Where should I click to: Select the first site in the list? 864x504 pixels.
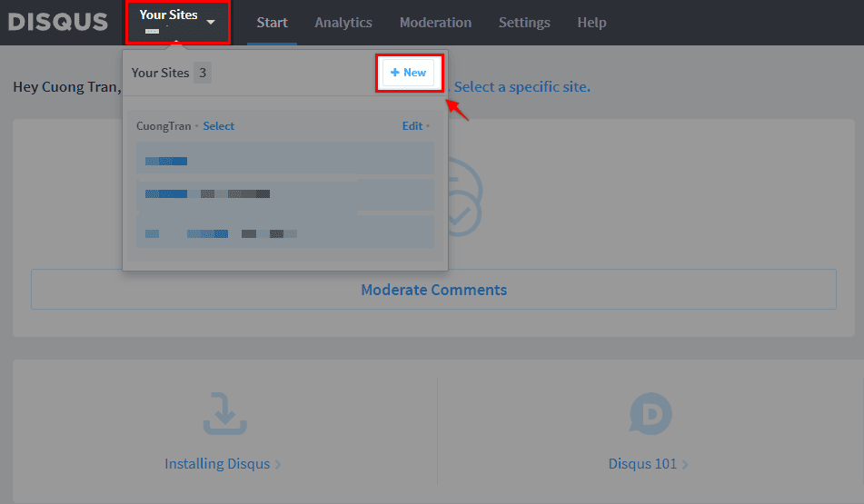pos(285,159)
